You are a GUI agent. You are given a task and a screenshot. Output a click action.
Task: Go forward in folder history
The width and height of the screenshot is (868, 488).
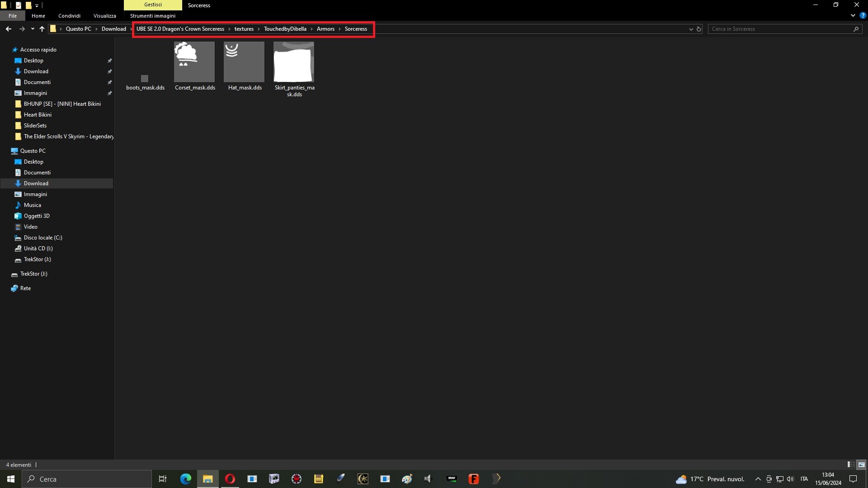coord(22,29)
